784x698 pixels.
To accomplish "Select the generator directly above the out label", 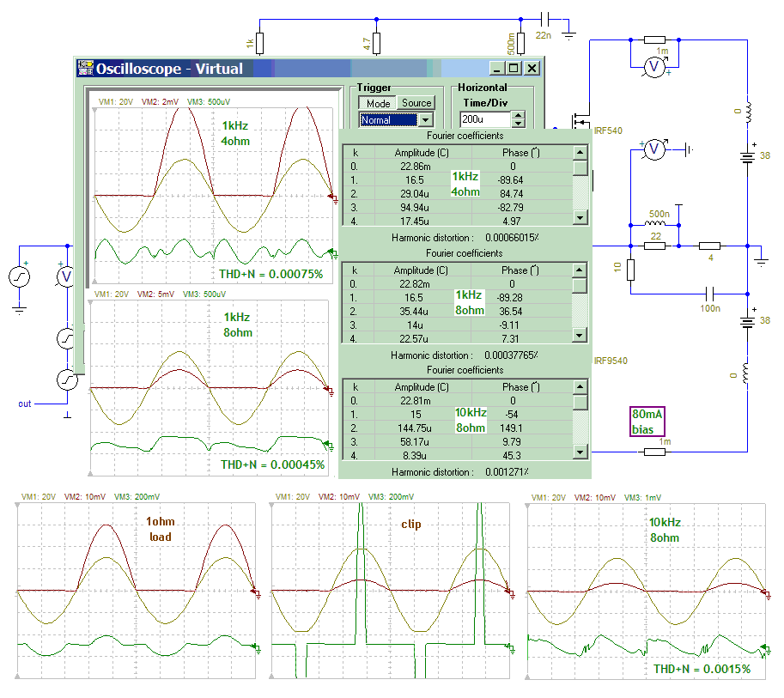I will coord(67,380).
